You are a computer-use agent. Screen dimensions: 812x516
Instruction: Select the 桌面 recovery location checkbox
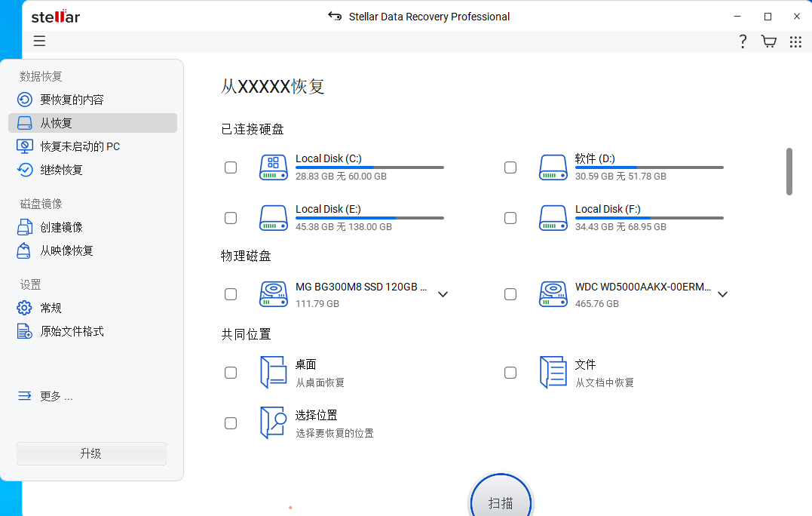tap(231, 372)
